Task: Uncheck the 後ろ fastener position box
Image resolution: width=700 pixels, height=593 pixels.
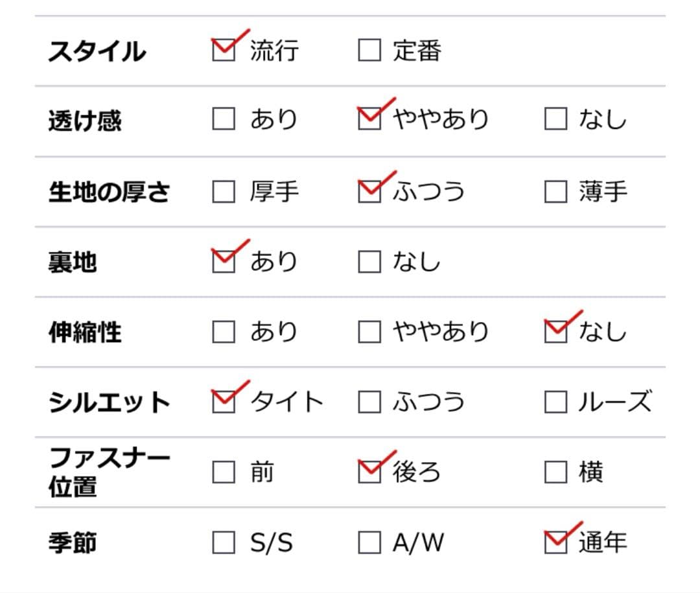Action: pos(369,472)
